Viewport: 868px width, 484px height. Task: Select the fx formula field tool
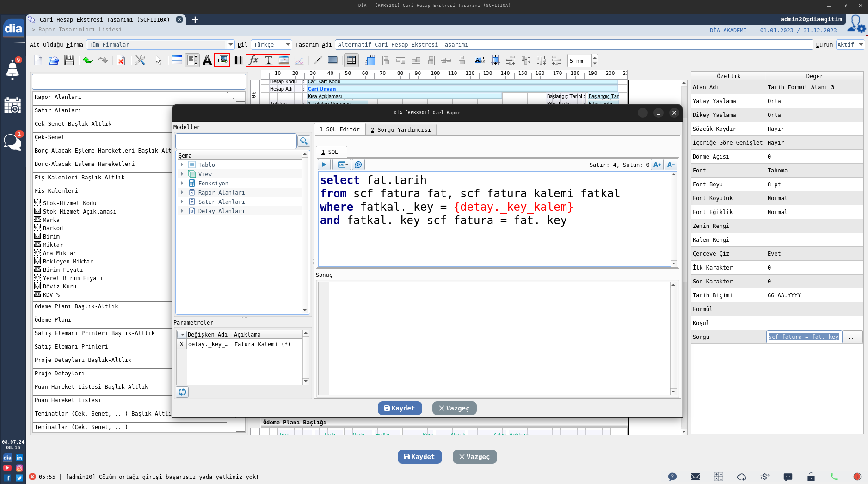tap(253, 61)
